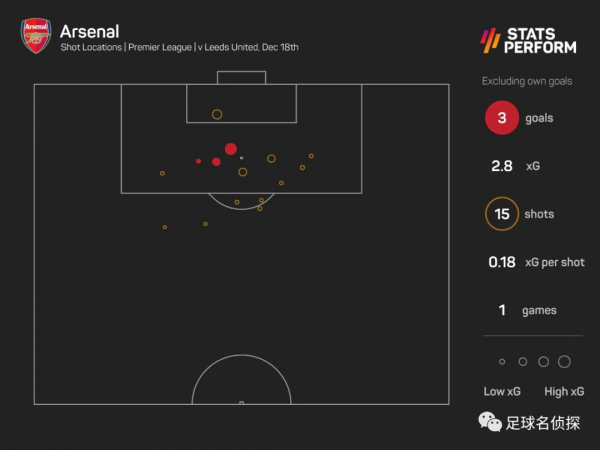Click the penalty spot on the pitch
The width and height of the screenshot is (600, 450).
click(x=241, y=158)
